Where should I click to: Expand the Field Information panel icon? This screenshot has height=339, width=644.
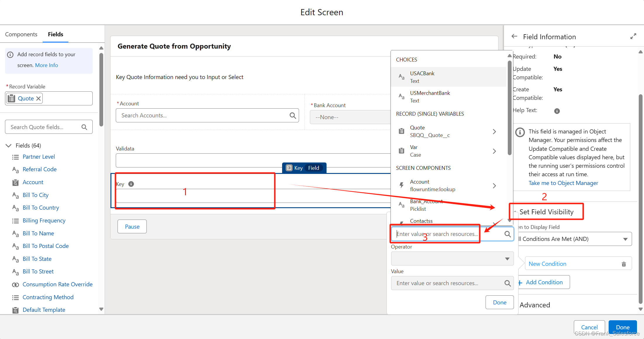[633, 36]
